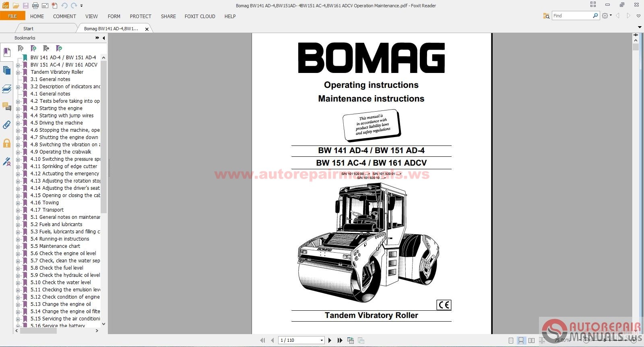Image resolution: width=644 pixels, height=347 pixels.
Task: Click the heart icon on the ribbon bar
Action: click(639, 16)
